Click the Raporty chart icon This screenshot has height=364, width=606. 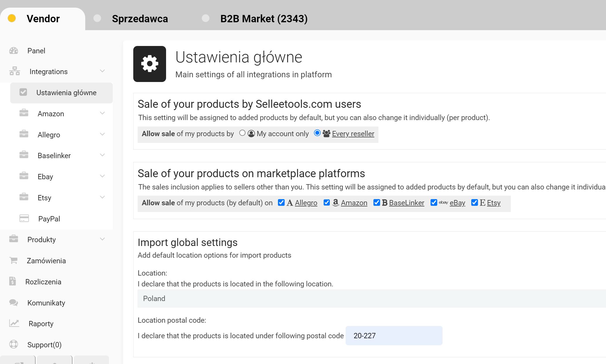[x=14, y=323]
